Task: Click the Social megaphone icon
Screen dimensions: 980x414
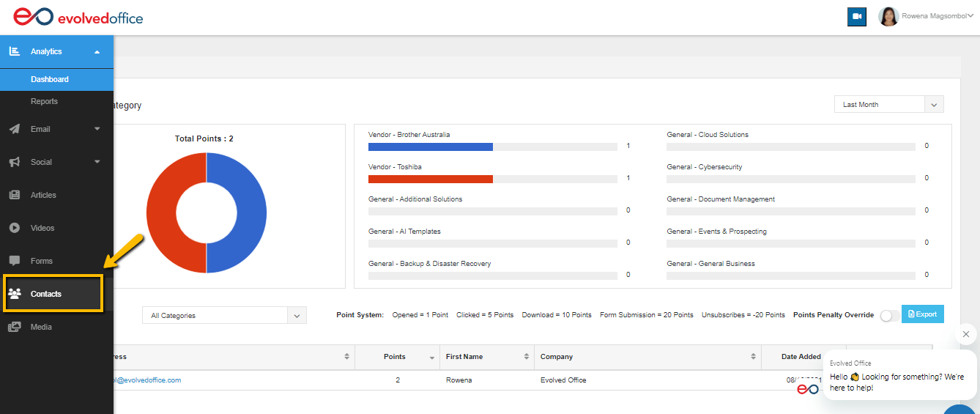Action: click(15, 162)
